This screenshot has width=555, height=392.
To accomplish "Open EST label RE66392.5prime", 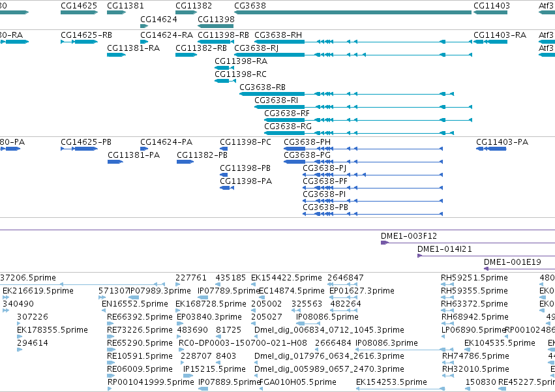I will [x=140, y=317].
